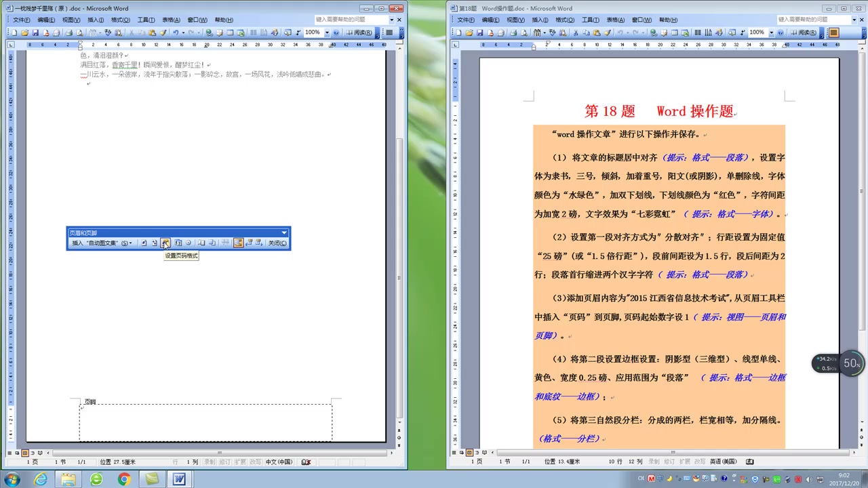Viewport: 868px width, 488px height.
Task: Click inside the 页脚 footer editing area
Action: [205, 422]
